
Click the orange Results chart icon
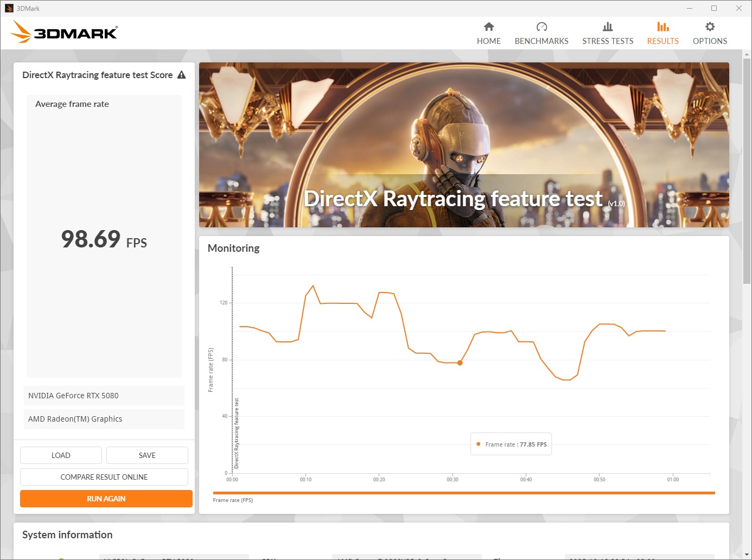[x=662, y=27]
